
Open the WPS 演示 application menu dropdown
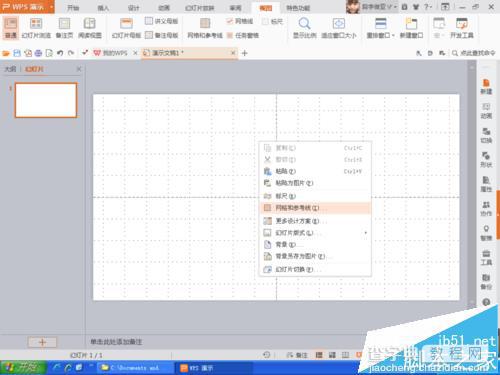(x=52, y=7)
